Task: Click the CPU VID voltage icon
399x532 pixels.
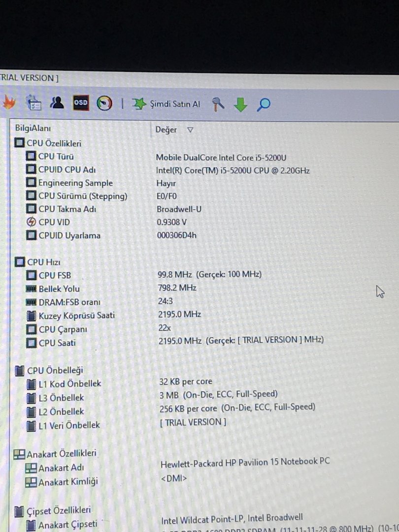Action: 31,222
